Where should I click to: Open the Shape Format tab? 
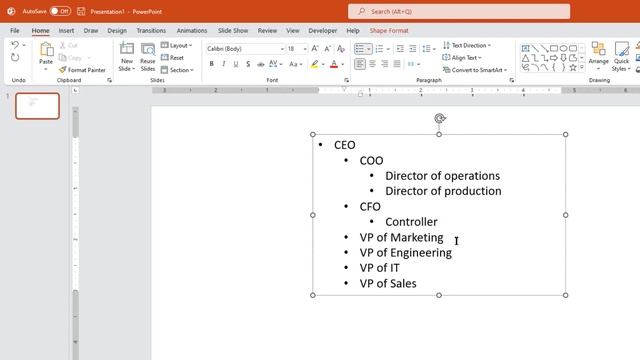pyautogui.click(x=389, y=31)
